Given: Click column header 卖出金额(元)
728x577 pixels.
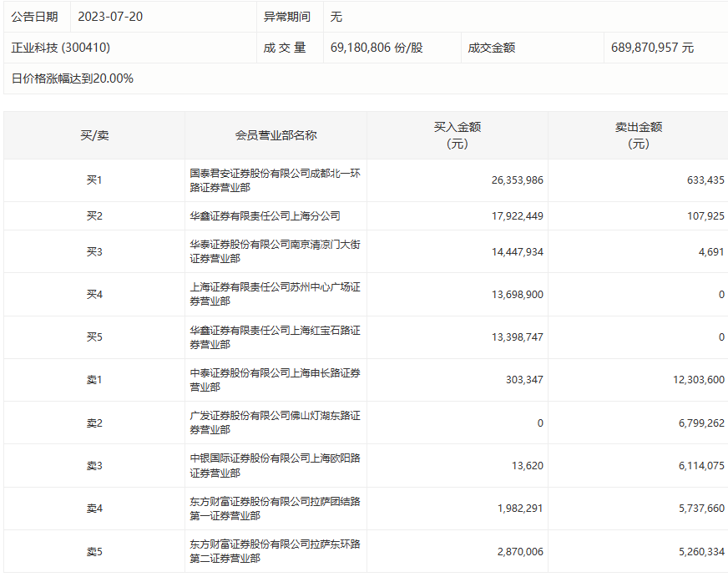Looking at the screenshot, I should tap(639, 135).
